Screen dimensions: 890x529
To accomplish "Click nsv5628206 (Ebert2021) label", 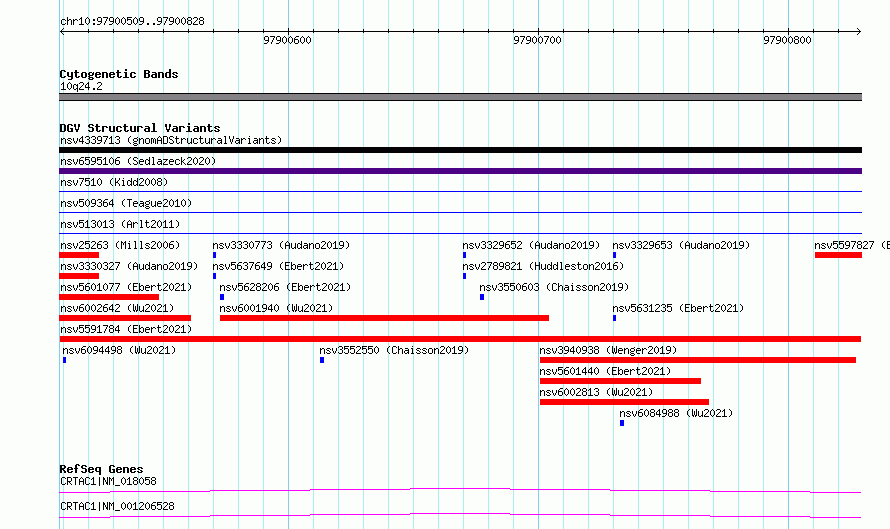I will tap(285, 287).
